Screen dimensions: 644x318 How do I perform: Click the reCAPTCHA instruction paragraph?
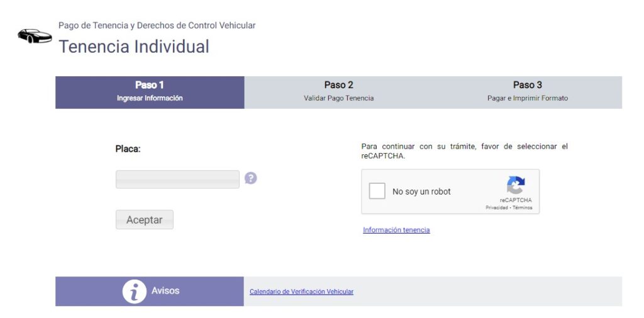pos(465,151)
